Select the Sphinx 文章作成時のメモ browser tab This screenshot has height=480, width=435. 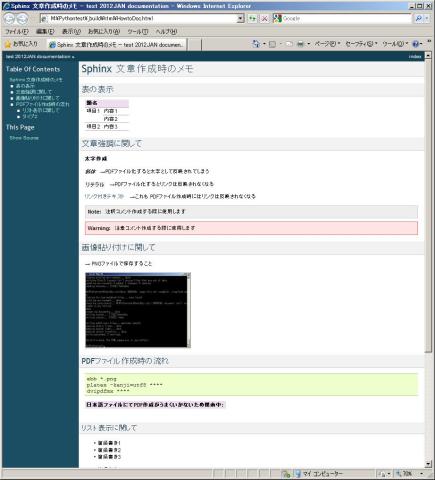116,44
